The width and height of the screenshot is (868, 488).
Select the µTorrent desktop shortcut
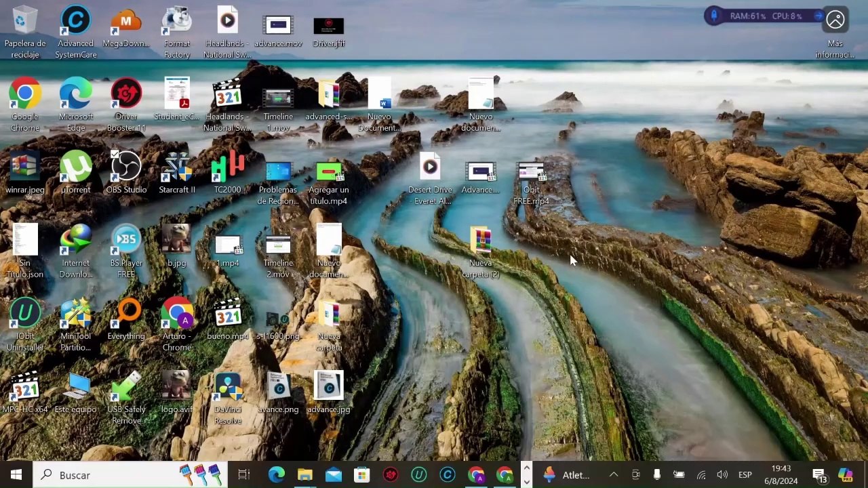point(75,173)
